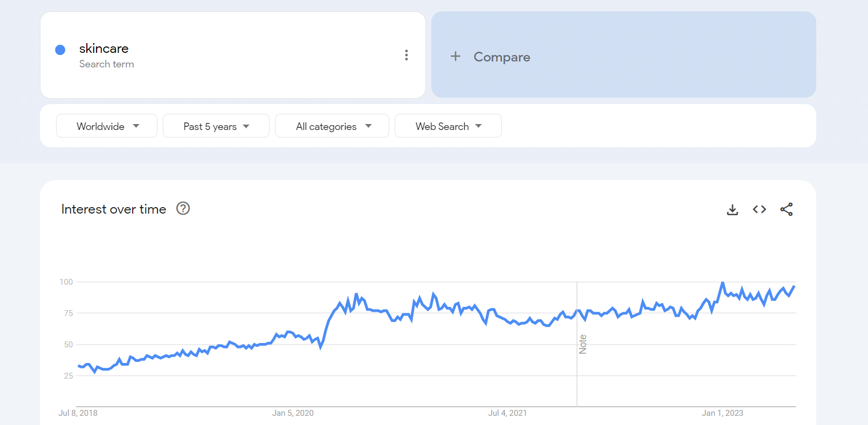Share the Interest over time chart
The height and width of the screenshot is (425, 868).
pos(786,209)
